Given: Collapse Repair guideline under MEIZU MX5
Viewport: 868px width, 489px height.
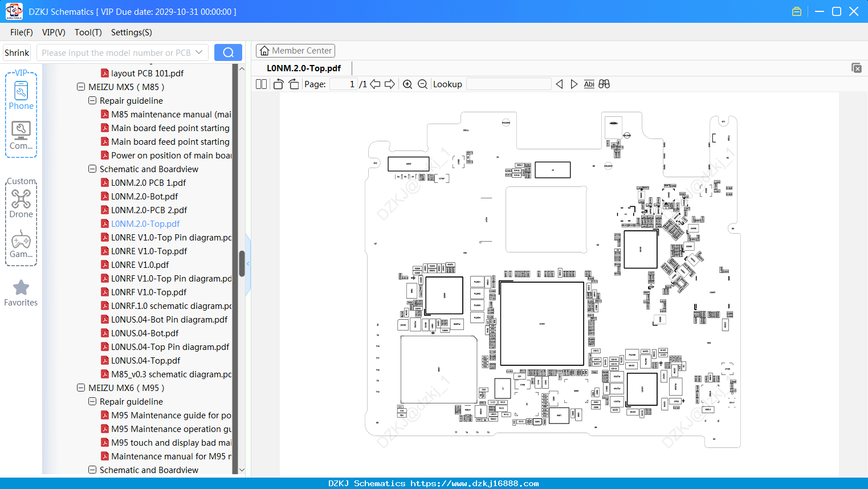Looking at the screenshot, I should click(92, 101).
